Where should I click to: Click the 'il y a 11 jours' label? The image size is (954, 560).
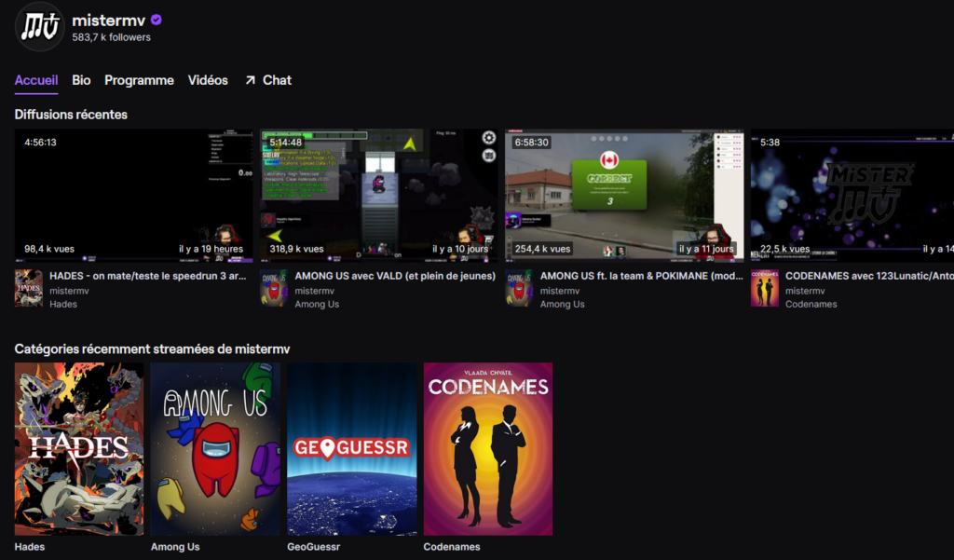click(706, 249)
